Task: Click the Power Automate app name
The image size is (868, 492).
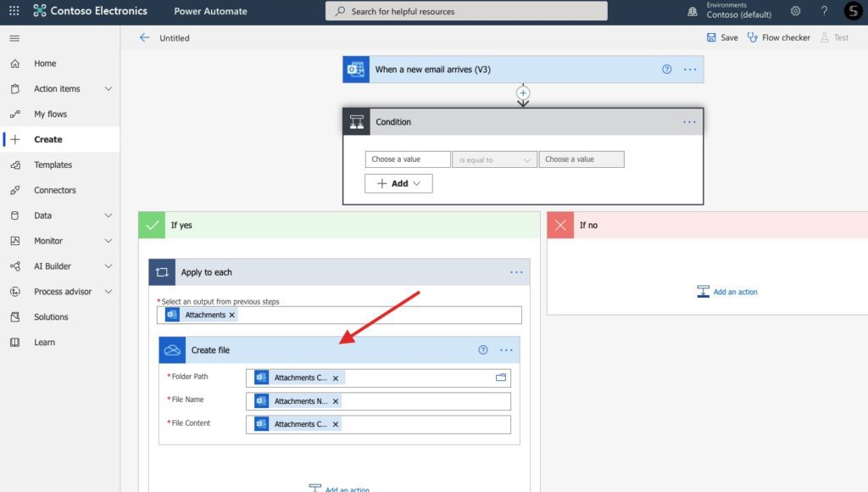Action: tap(210, 11)
